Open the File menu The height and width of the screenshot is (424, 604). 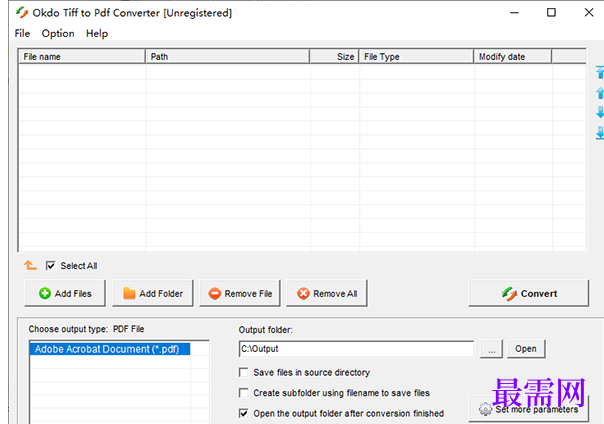[x=22, y=34]
